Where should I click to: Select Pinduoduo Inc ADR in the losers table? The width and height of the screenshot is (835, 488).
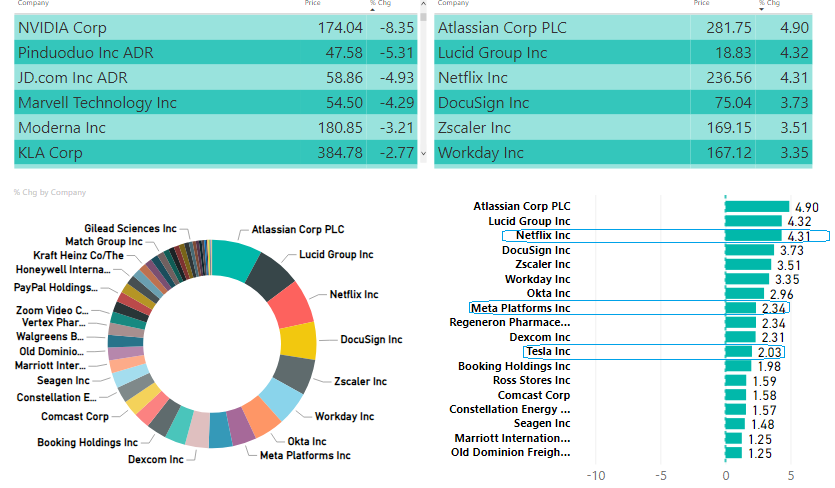click(x=86, y=53)
